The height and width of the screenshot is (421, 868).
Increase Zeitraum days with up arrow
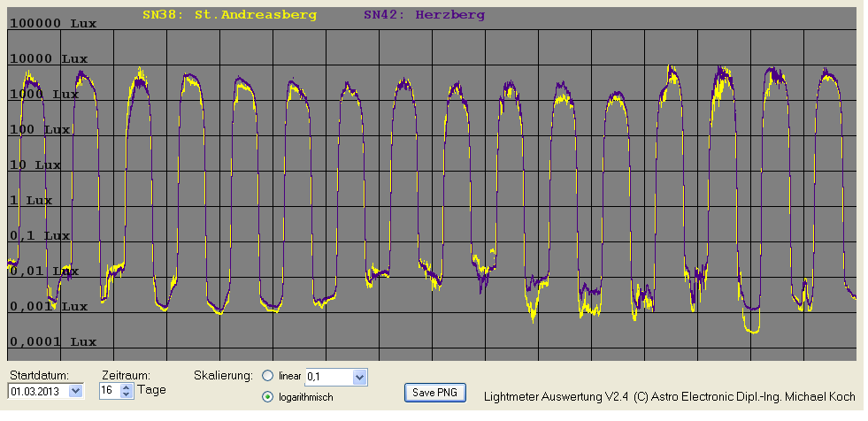point(127,387)
